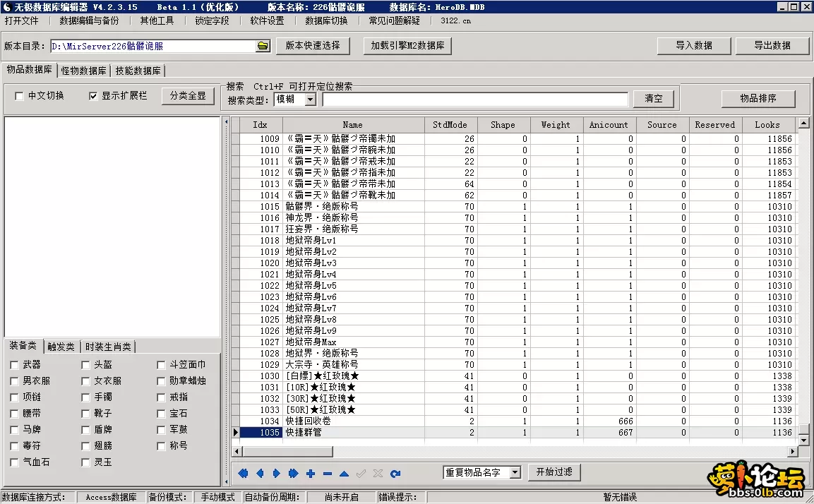Switch to 怪物数据库 tab
The height and width of the screenshot is (504, 814).
click(83, 71)
